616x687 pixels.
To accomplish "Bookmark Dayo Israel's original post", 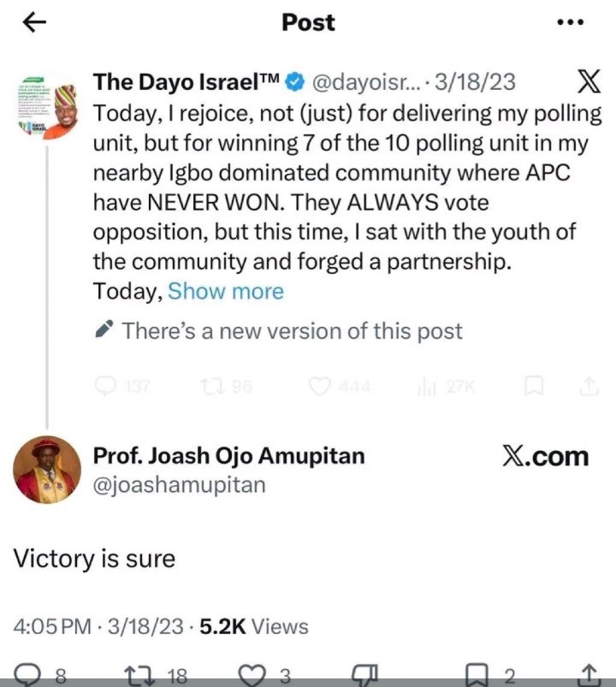I will point(534,387).
